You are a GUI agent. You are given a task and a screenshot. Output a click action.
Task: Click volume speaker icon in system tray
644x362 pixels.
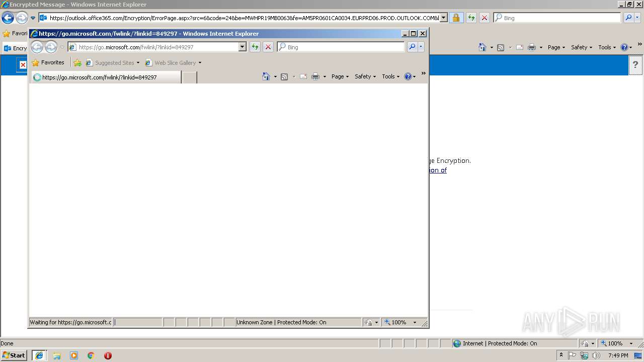point(596,355)
